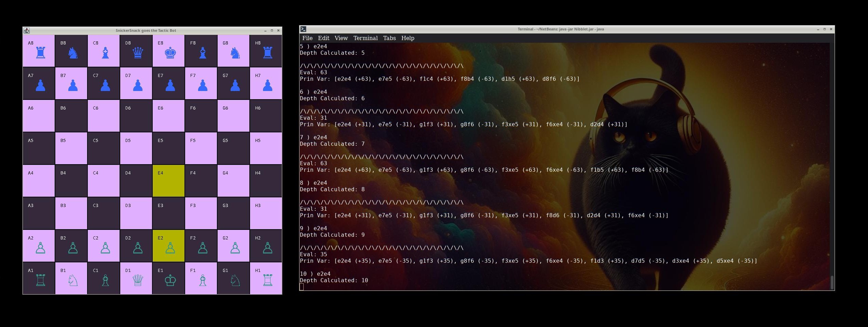Pick the black pawn on D7

pyautogui.click(x=138, y=85)
